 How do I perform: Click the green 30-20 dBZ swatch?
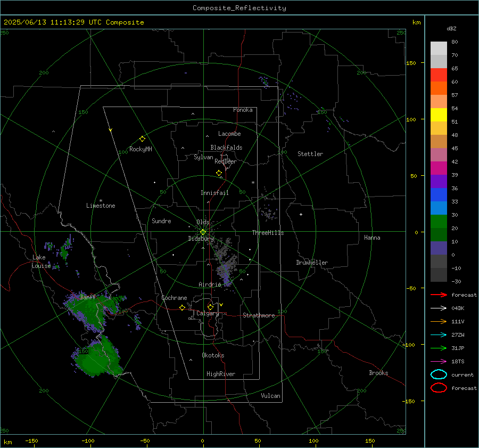coord(439,222)
